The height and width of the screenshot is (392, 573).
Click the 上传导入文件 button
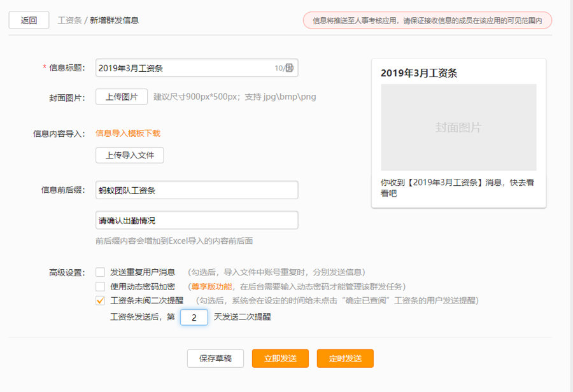(130, 155)
